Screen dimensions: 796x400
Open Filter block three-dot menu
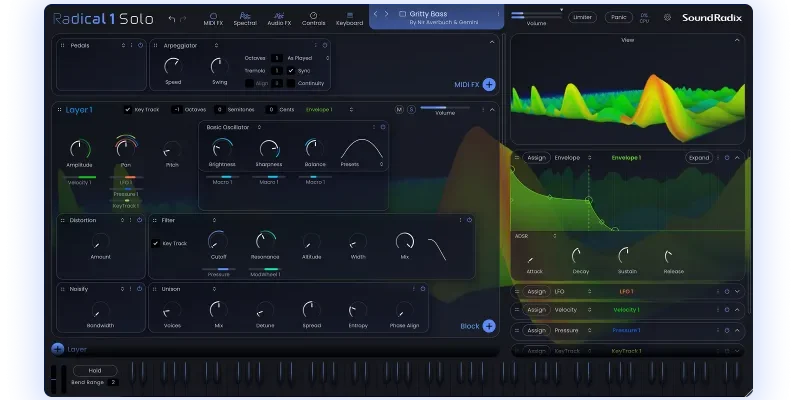tap(460, 220)
